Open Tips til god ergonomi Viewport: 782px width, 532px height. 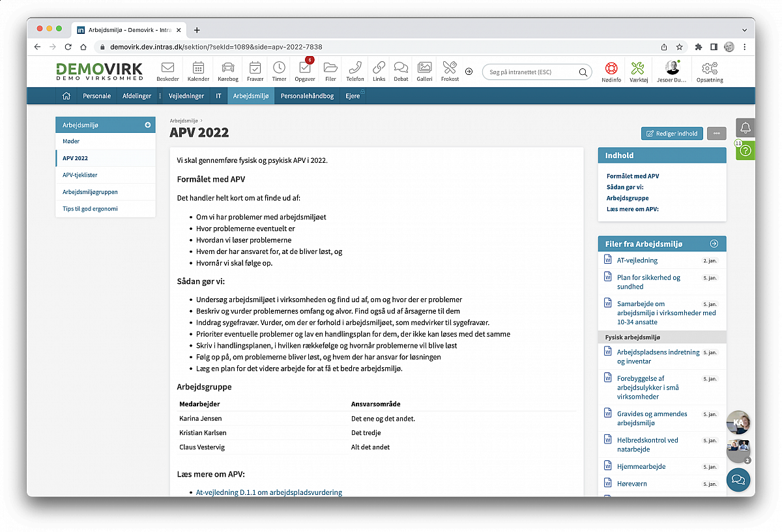[106, 209]
